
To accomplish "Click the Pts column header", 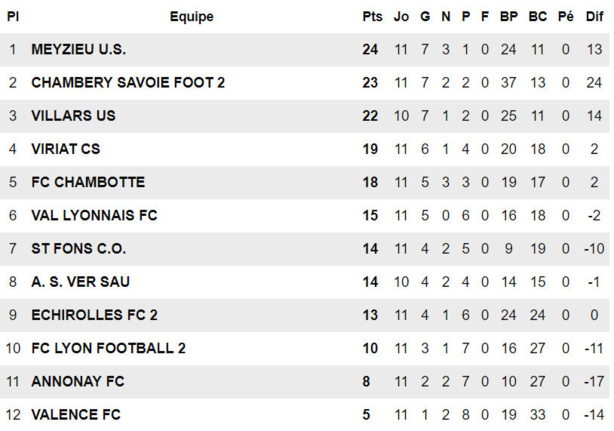I will [x=372, y=16].
